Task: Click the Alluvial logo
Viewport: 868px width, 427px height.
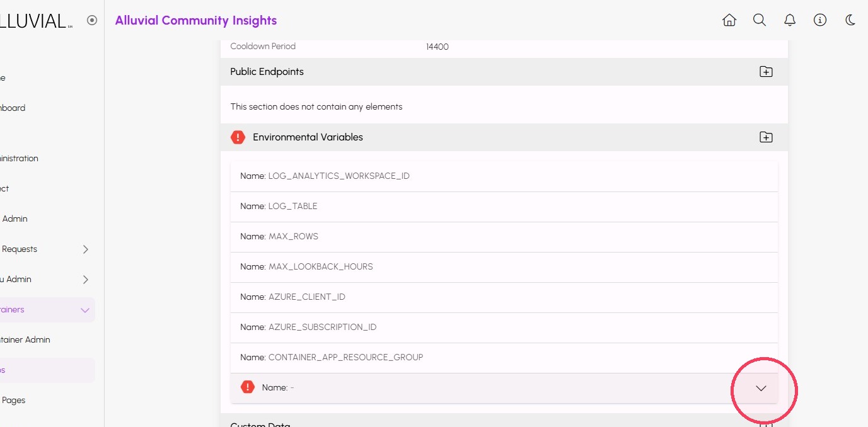Action: (36, 20)
